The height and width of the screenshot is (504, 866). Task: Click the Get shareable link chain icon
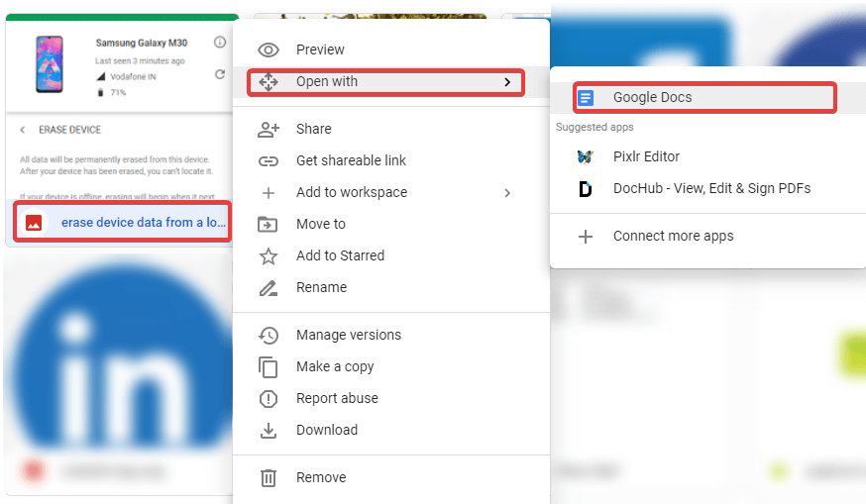(x=269, y=161)
